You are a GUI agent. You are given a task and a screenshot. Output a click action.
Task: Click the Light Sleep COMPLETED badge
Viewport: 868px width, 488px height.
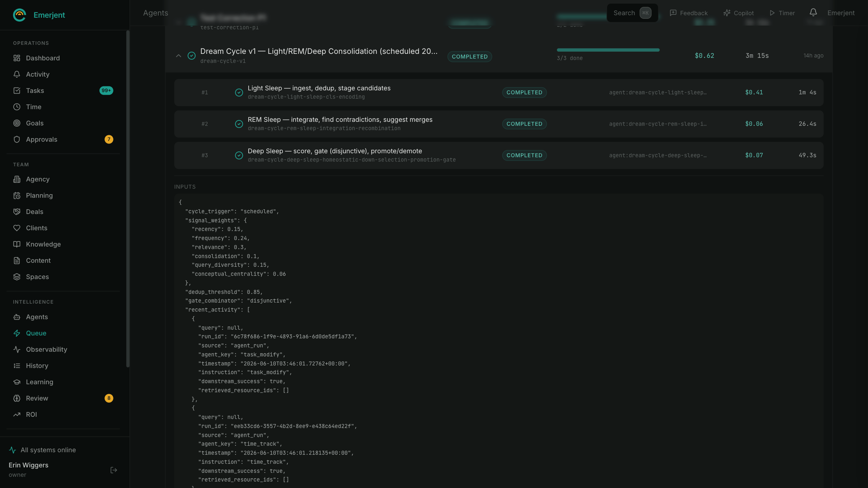tap(524, 93)
